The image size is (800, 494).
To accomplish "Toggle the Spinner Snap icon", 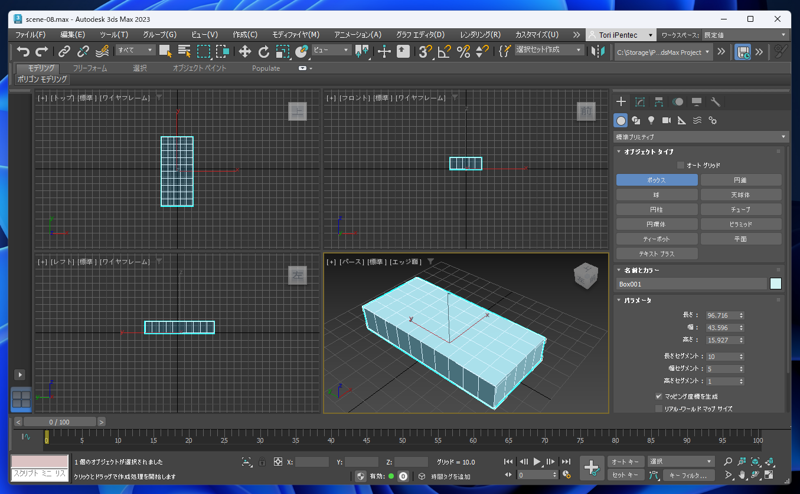I will tap(482, 51).
